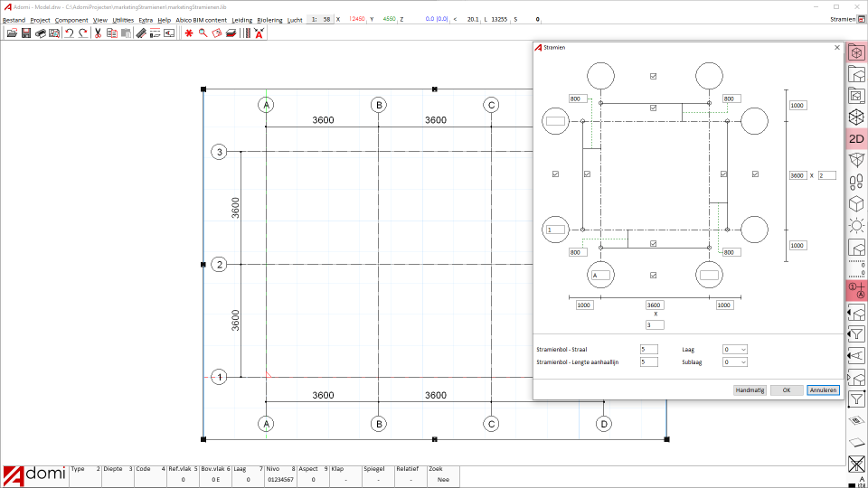Open the Laag dropdown

[x=735, y=349]
